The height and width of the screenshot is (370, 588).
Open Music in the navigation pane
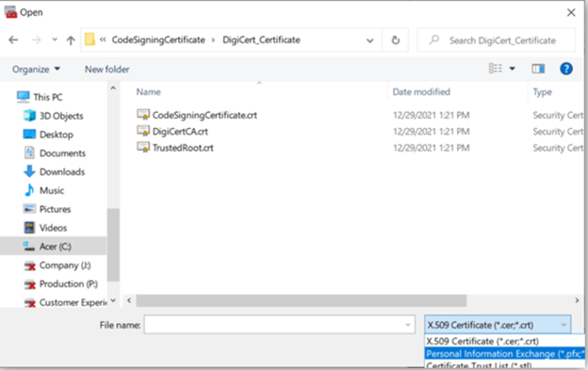52,190
